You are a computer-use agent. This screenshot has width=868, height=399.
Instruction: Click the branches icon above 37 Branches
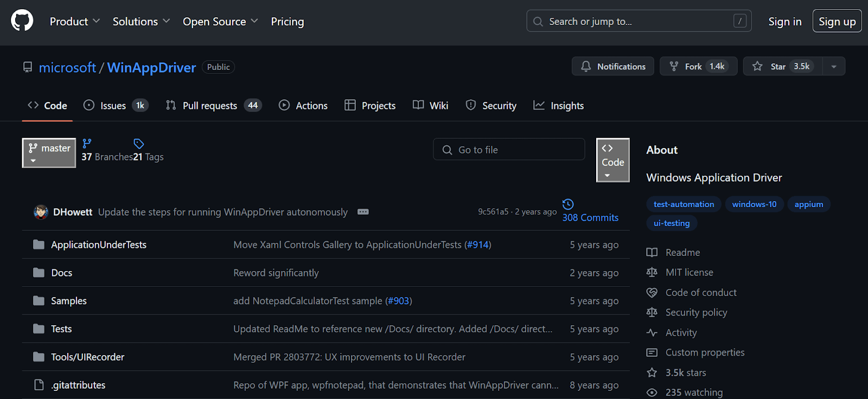[87, 144]
